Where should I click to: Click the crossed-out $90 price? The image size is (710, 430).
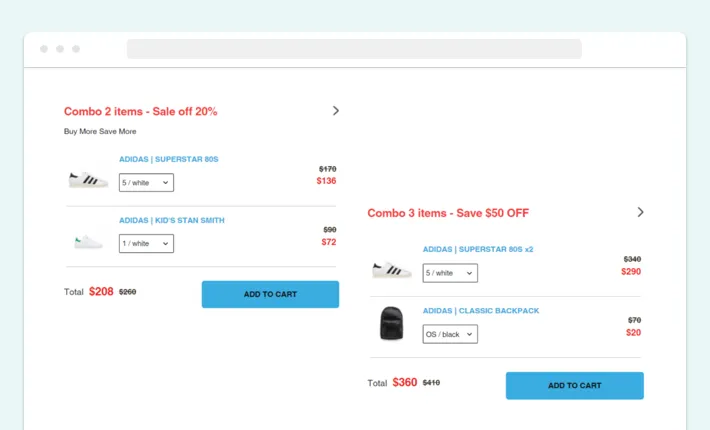coord(330,230)
